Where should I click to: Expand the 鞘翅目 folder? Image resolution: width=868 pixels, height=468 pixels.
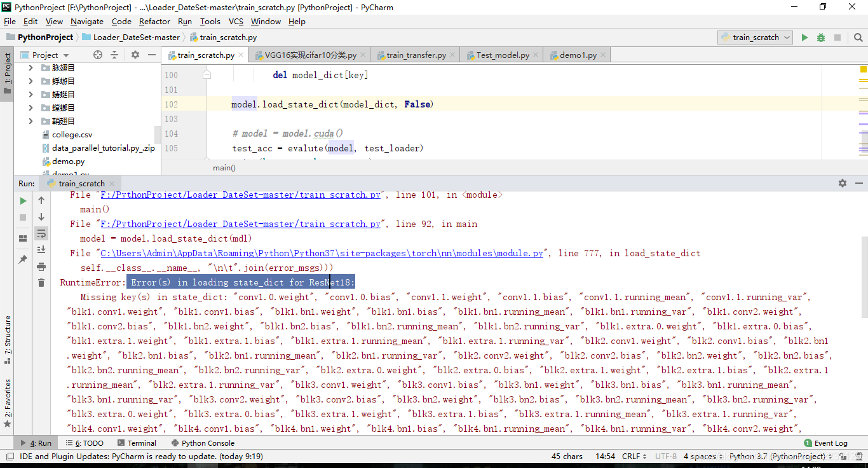pos(31,121)
